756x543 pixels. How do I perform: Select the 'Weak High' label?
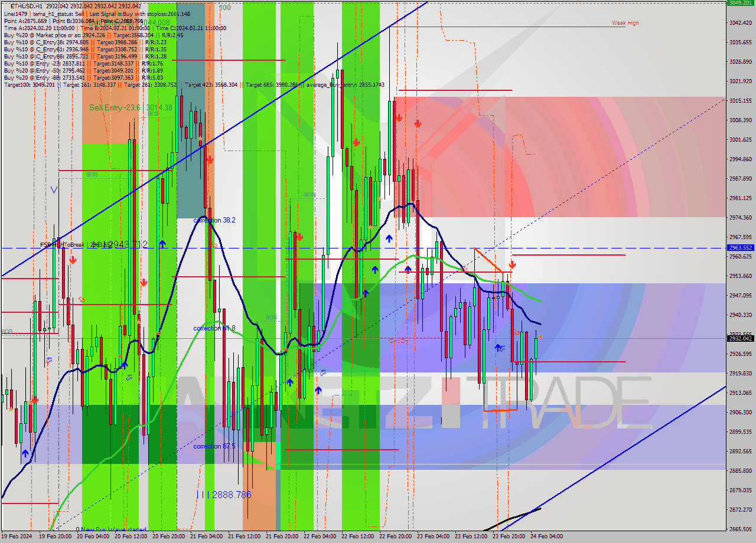point(625,23)
